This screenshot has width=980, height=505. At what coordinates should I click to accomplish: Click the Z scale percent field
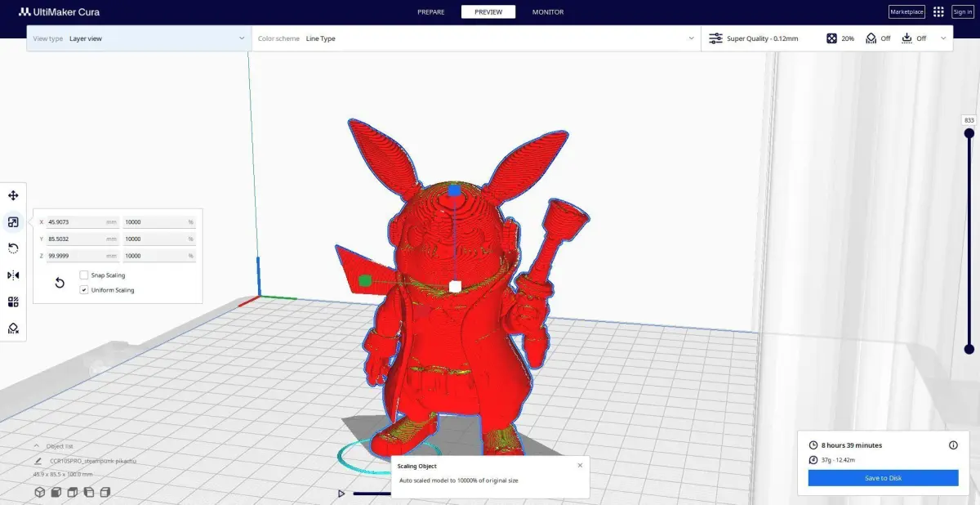coord(159,256)
